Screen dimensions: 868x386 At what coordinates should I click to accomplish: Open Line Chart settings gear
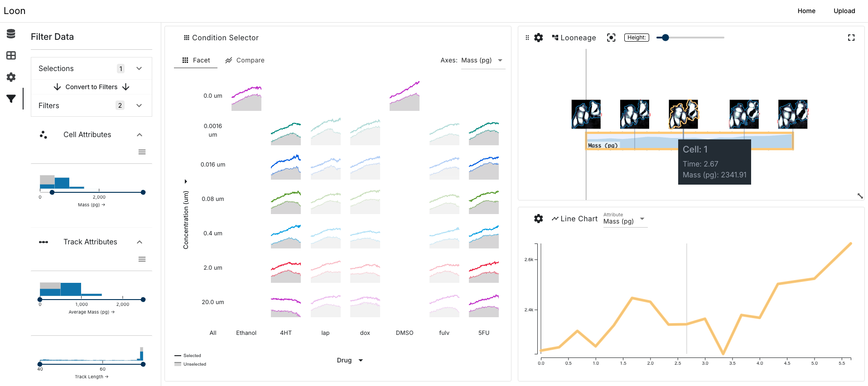538,219
